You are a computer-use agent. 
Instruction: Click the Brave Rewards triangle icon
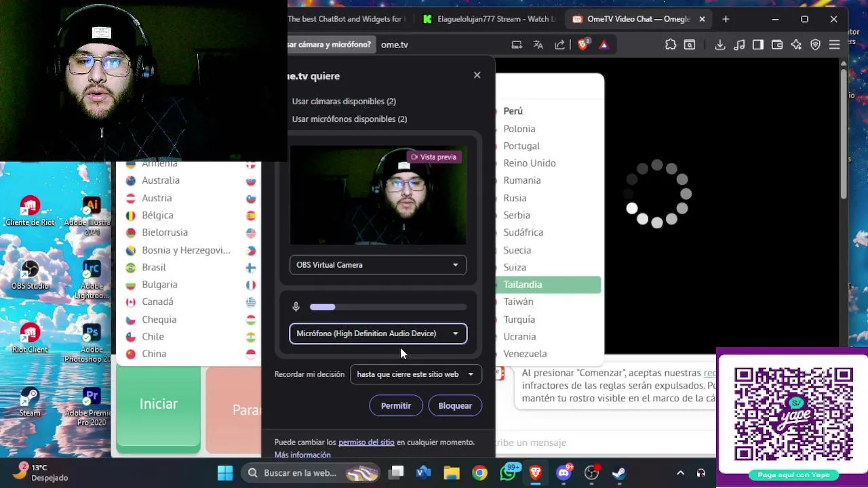(604, 45)
